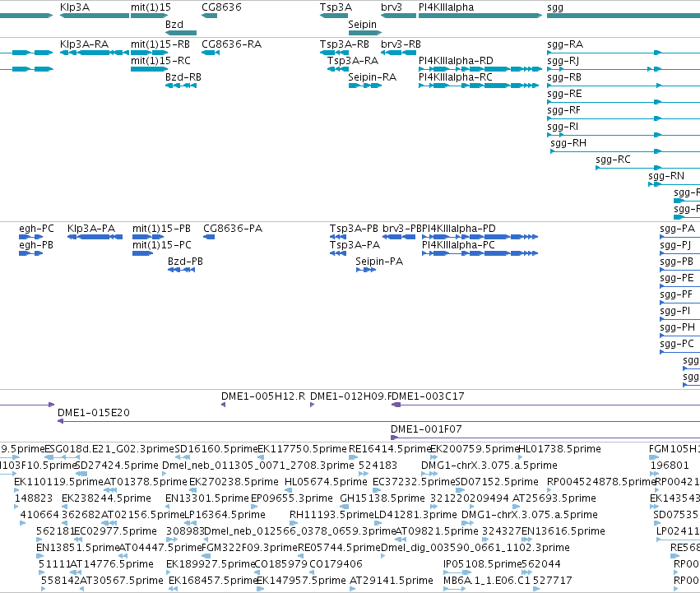The image size is (700, 593).
Task: Select clone DME1-005H12.R
Action: 223,405
